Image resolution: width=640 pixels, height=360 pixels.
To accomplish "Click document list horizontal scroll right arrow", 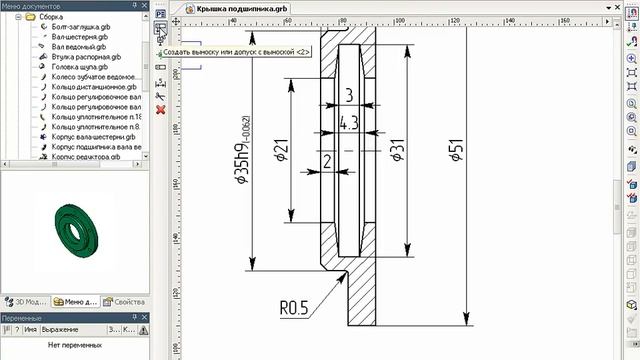I will coord(138,164).
